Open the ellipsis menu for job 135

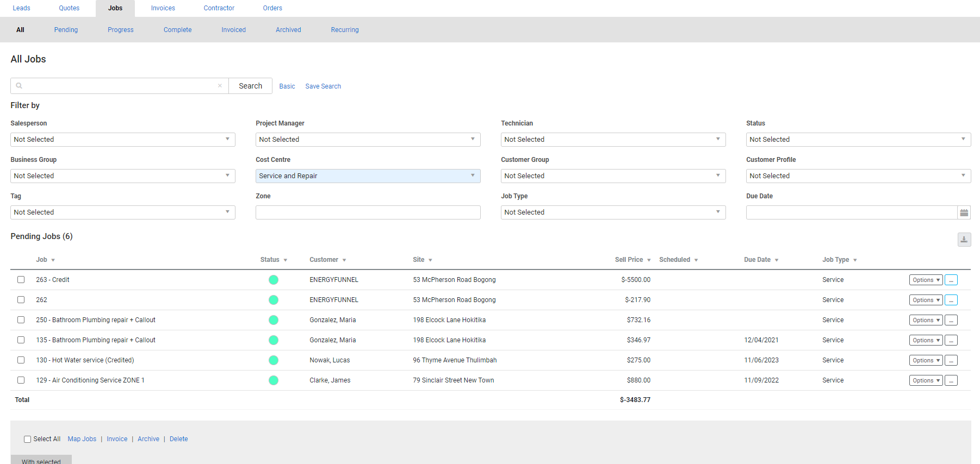point(951,341)
